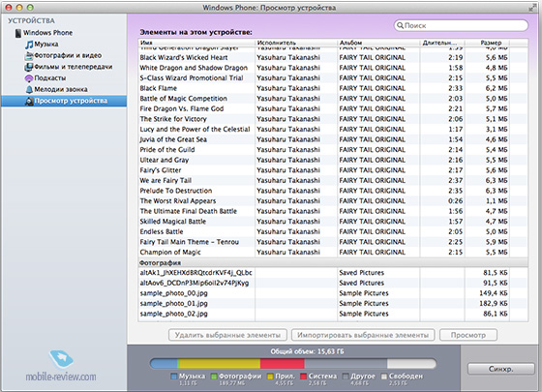Sort by the Длительн... column header
The image size is (542, 392).
point(442,43)
